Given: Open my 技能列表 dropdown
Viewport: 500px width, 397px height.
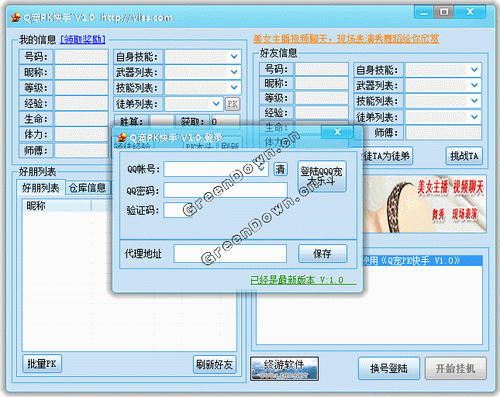Looking at the screenshot, I should tap(234, 88).
